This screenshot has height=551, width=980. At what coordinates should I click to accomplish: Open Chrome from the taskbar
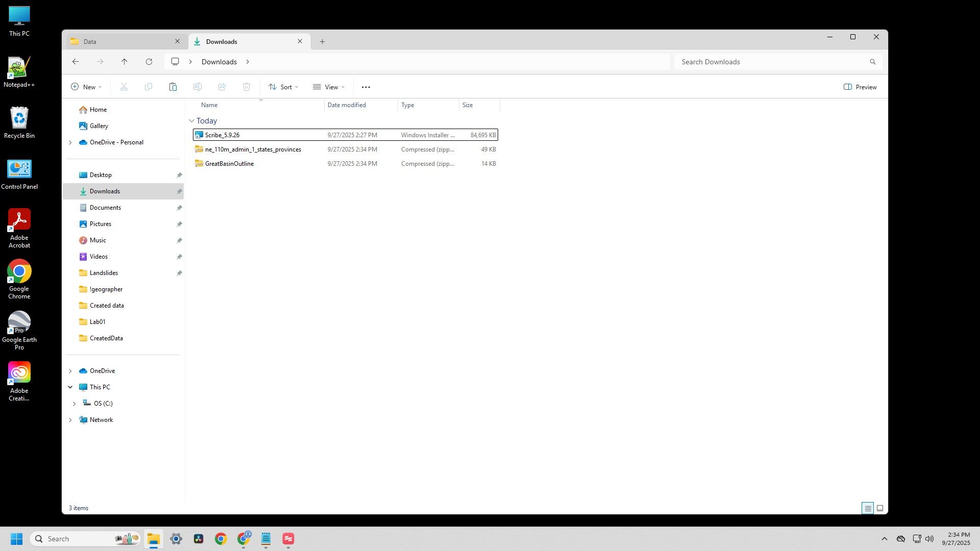[x=220, y=539]
